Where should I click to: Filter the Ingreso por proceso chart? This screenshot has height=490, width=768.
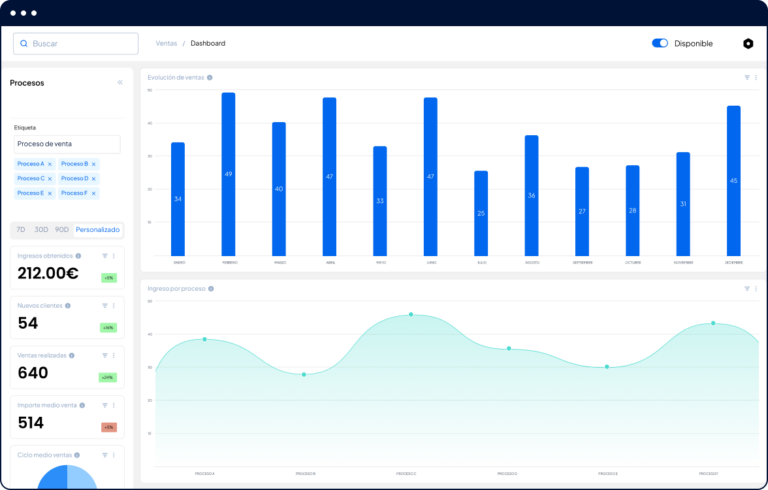click(747, 289)
